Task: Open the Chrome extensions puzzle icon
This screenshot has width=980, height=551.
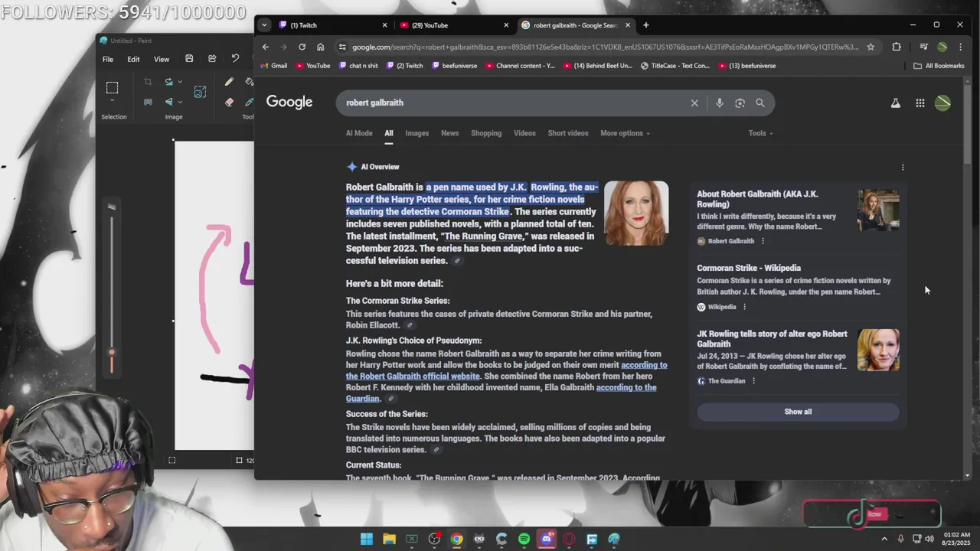Action: point(897,47)
